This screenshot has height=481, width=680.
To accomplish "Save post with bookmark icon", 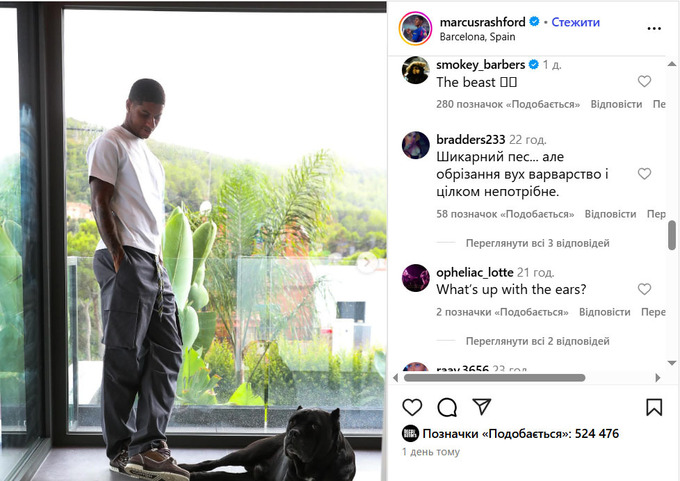I will [654, 407].
